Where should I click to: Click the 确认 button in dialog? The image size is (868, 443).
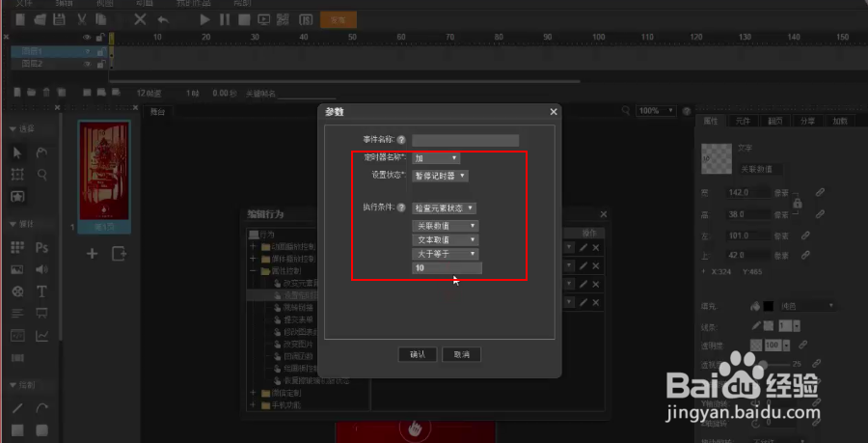[418, 354]
